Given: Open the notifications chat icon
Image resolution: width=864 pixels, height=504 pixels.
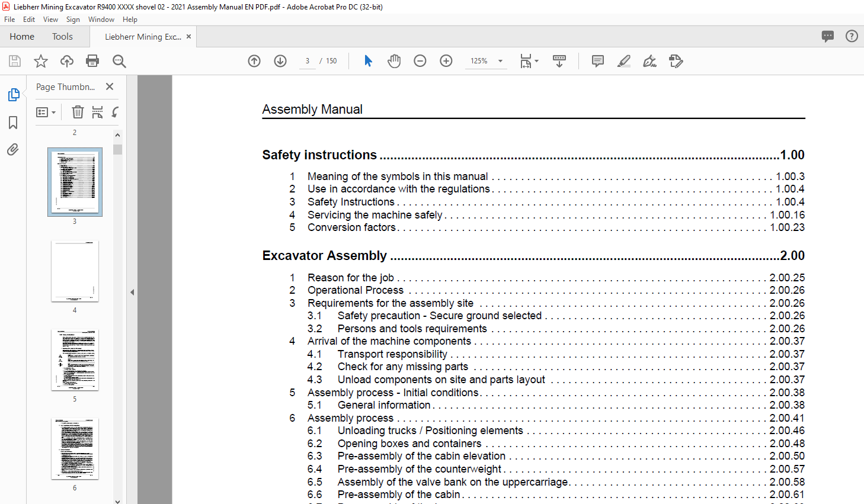Looking at the screenshot, I should (828, 36).
